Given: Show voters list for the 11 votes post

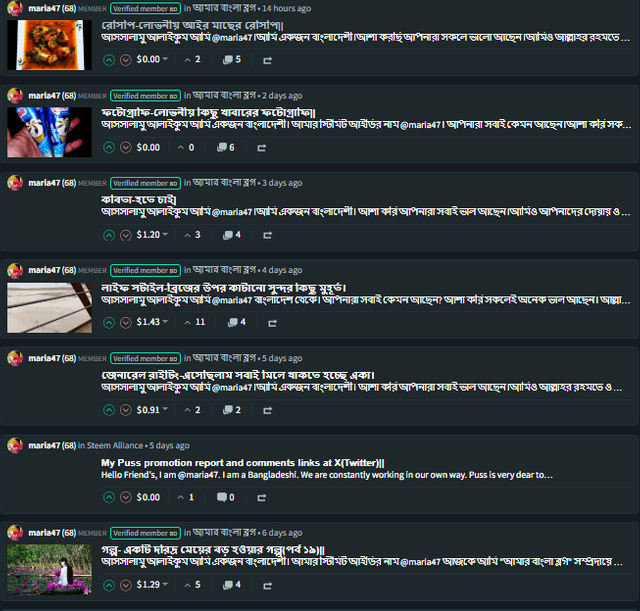Looking at the screenshot, I should (195, 322).
